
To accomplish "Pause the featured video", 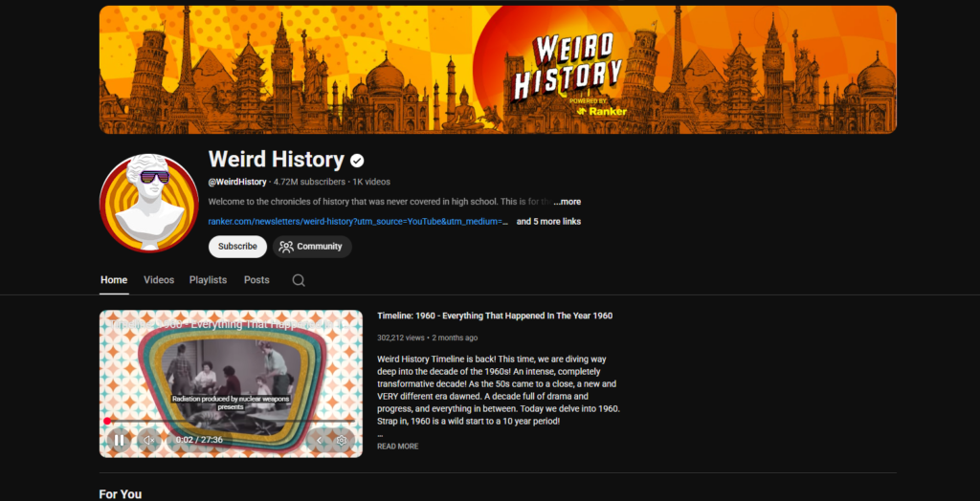I will [x=119, y=441].
